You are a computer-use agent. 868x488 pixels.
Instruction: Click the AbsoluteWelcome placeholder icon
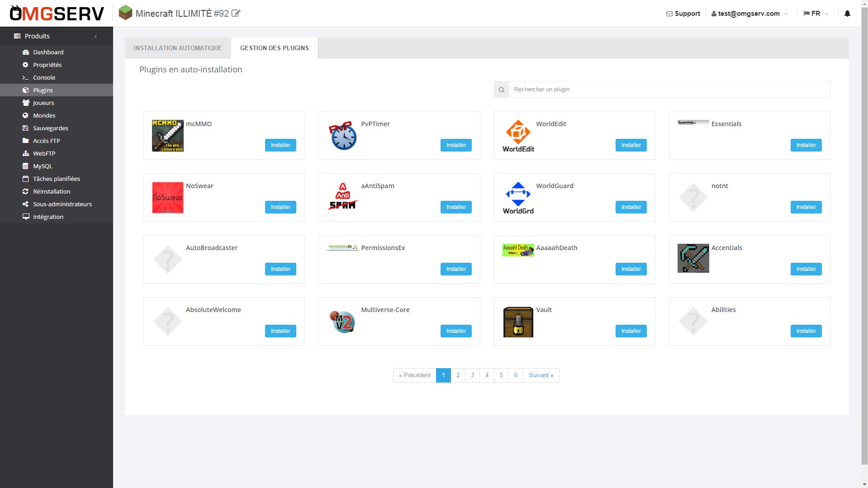point(168,322)
